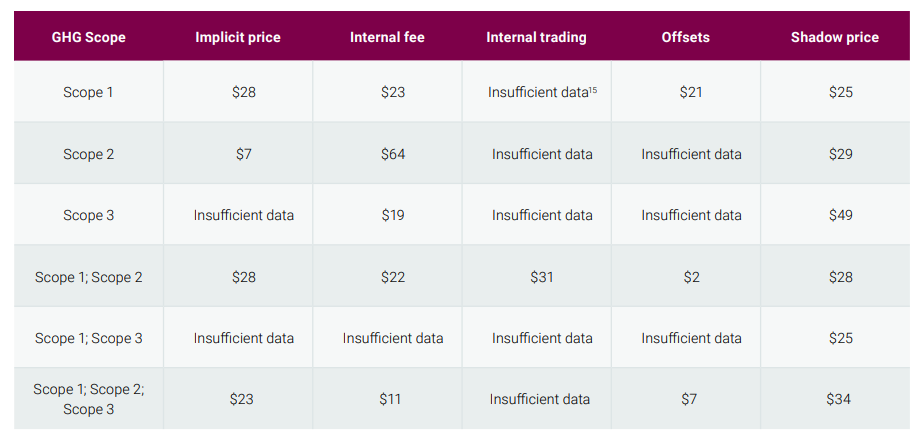Screen dimensions: 922x437
Task: Click the Scope 3 row label
Action: [88, 215]
